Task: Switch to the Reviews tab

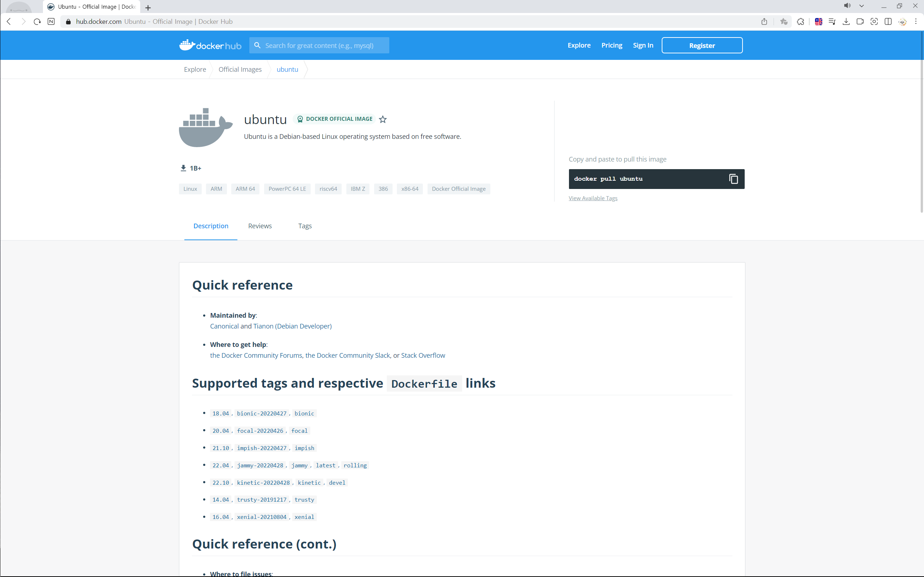Action: coord(260,226)
